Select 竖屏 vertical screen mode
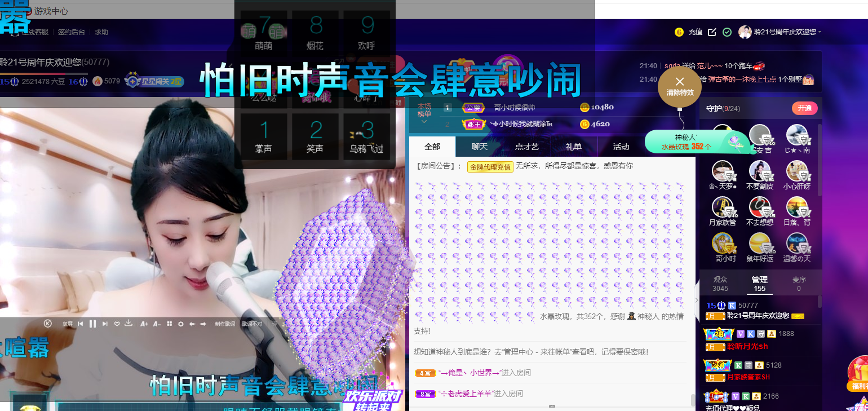The width and height of the screenshot is (868, 411). (x=68, y=324)
